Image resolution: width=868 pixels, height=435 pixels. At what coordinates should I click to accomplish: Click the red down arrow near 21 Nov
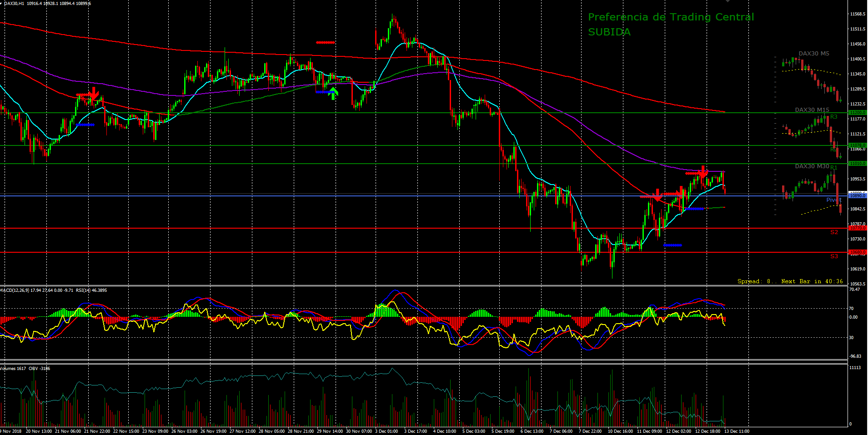93,94
